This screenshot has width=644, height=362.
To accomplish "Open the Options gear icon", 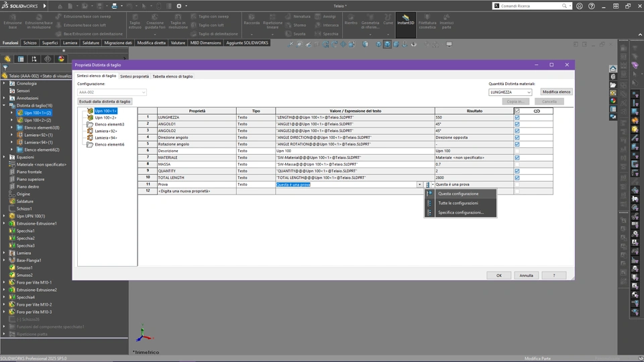I will pyautogui.click(x=179, y=6).
